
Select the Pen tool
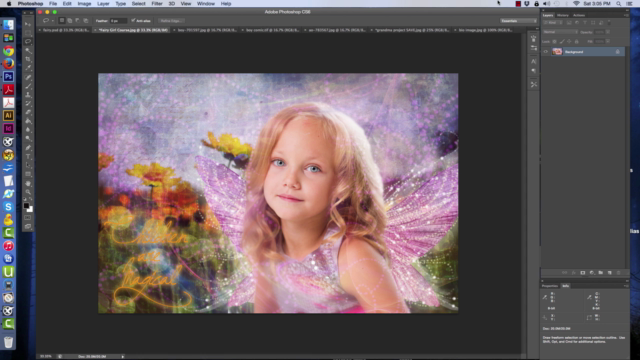pos(28,148)
